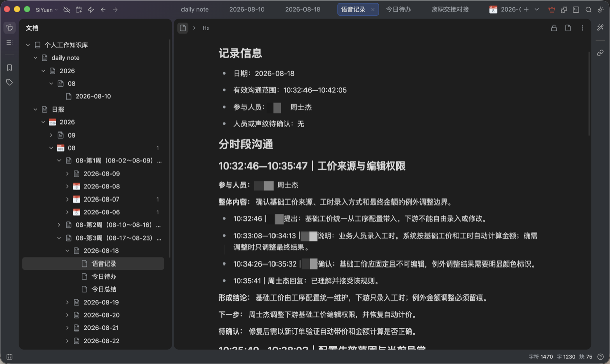Expand the 09 folder under 日报

[x=51, y=135]
